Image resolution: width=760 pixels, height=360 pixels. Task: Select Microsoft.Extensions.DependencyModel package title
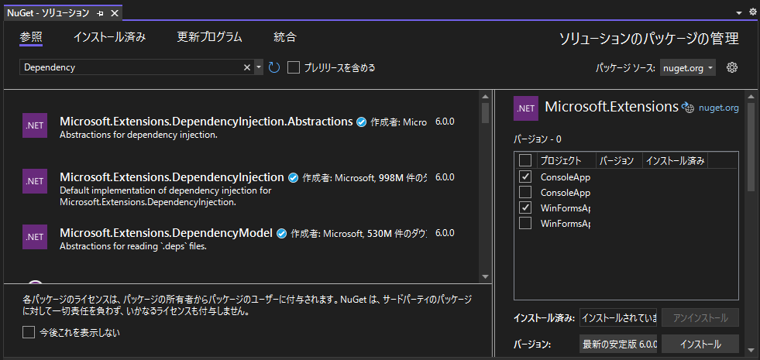pos(166,233)
